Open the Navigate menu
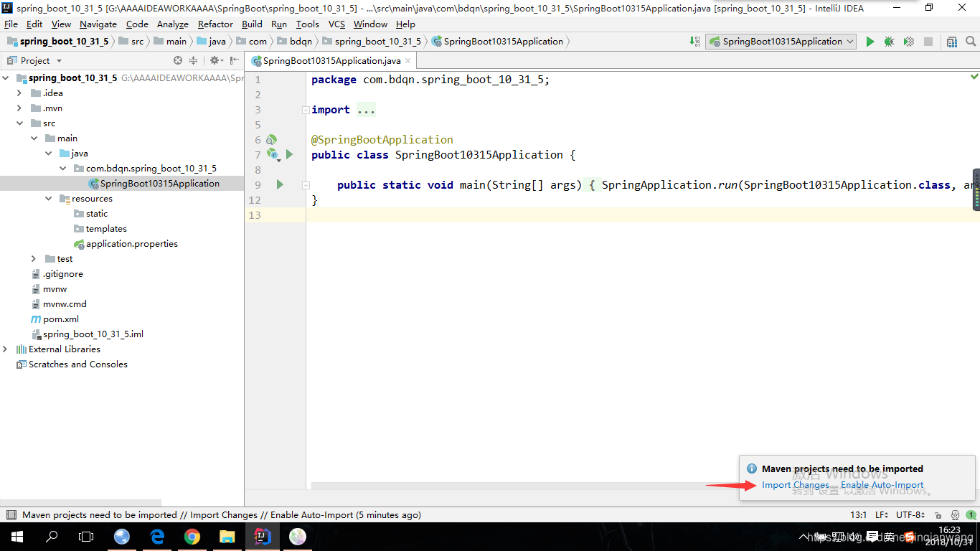980x551 pixels. coord(98,24)
